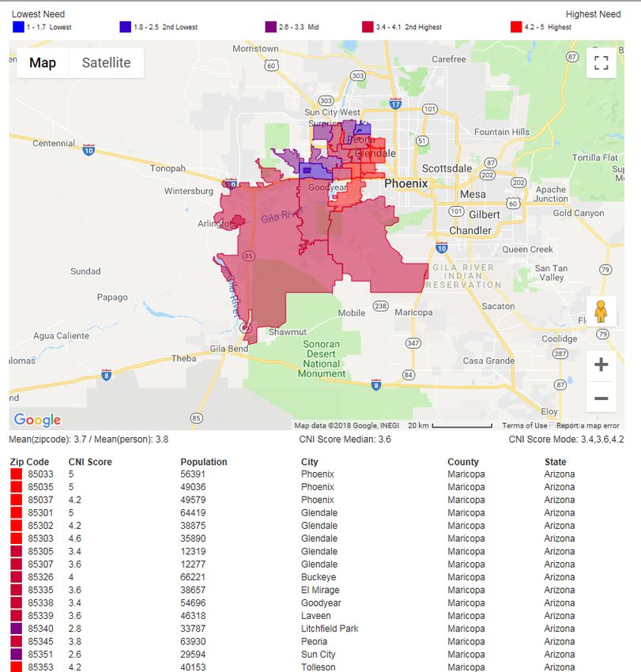This screenshot has width=641, height=672.
Task: Switch to Map view
Action: pyautogui.click(x=43, y=63)
